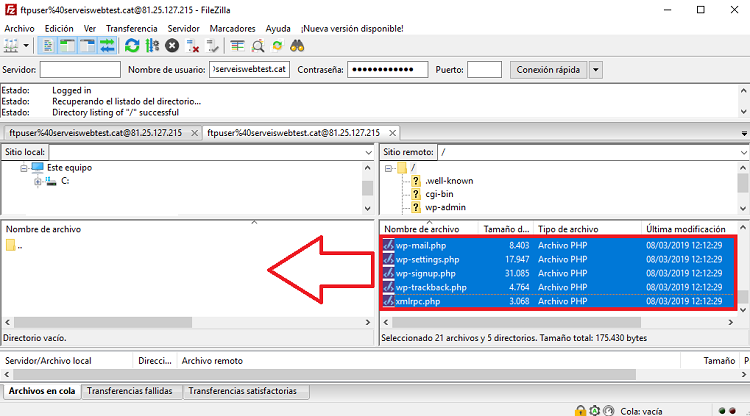Open Archivo menu

click(x=20, y=29)
